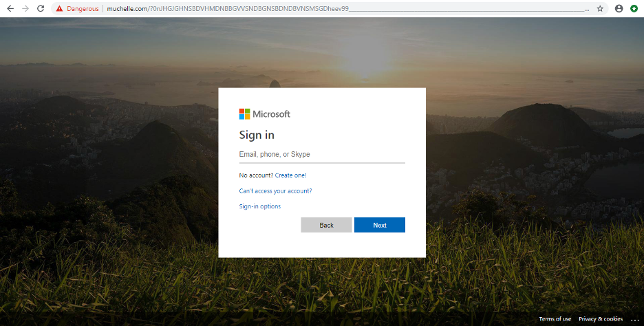This screenshot has width=644, height=326.
Task: Click the "Create one!" link
Action: [290, 175]
